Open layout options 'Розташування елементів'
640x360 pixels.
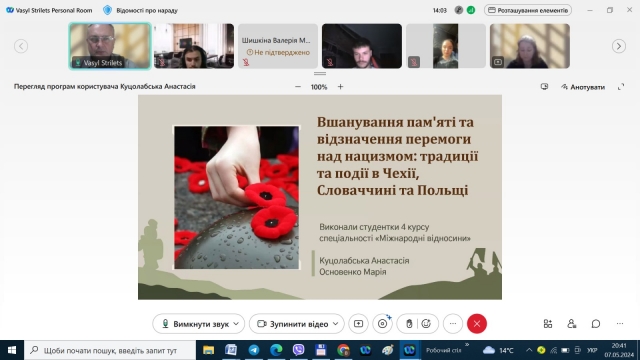[x=528, y=10]
